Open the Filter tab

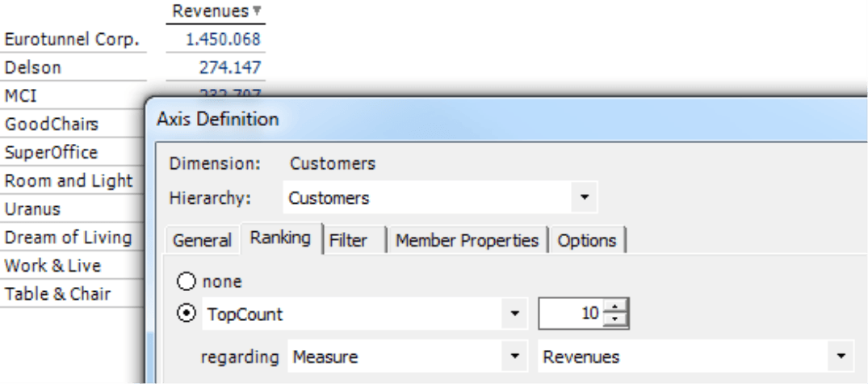coord(348,241)
